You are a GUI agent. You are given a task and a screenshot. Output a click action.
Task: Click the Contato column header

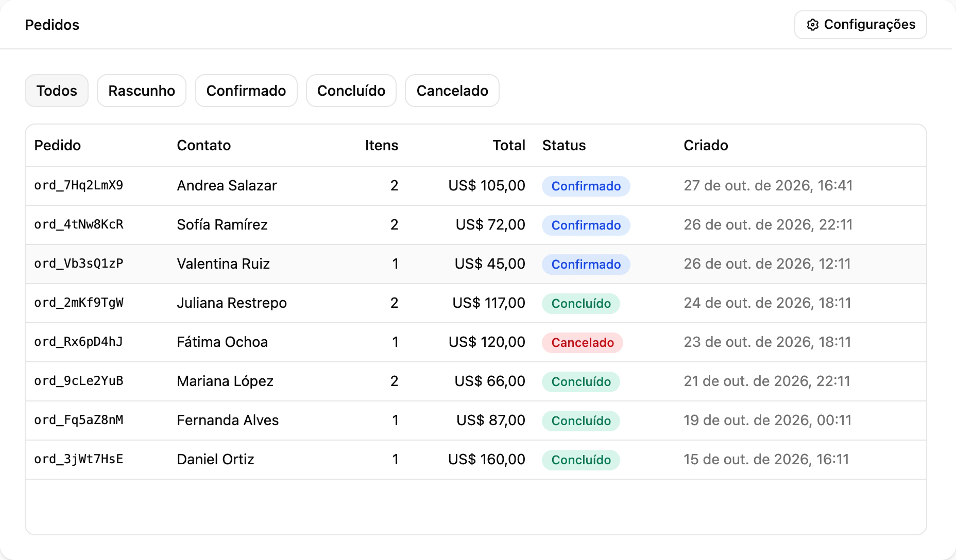[204, 145]
